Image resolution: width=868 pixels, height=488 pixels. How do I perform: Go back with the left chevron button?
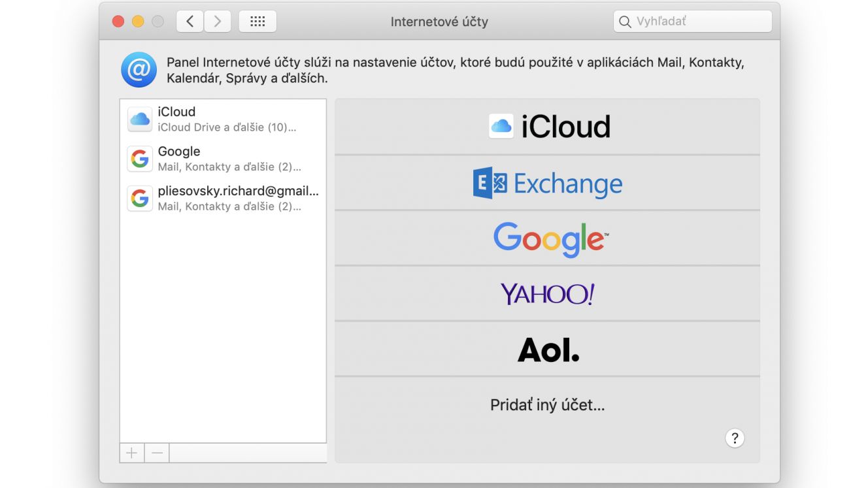click(x=190, y=22)
